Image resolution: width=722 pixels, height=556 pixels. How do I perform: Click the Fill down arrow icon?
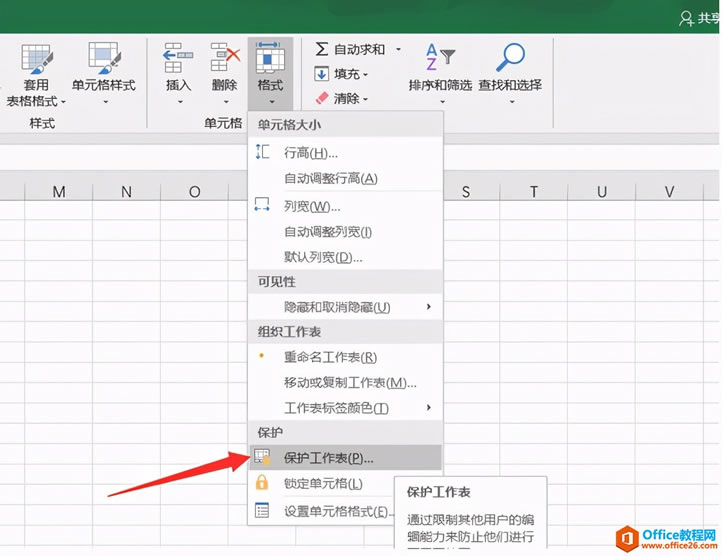coord(321,74)
